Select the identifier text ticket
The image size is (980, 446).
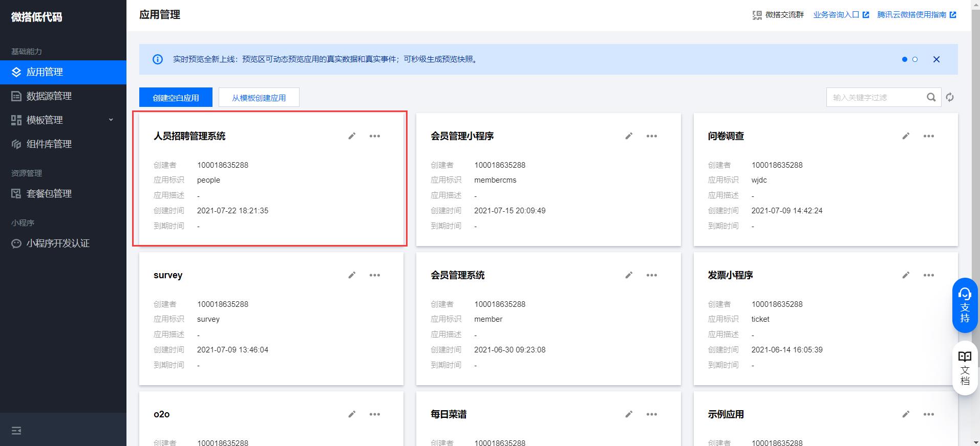coord(760,319)
